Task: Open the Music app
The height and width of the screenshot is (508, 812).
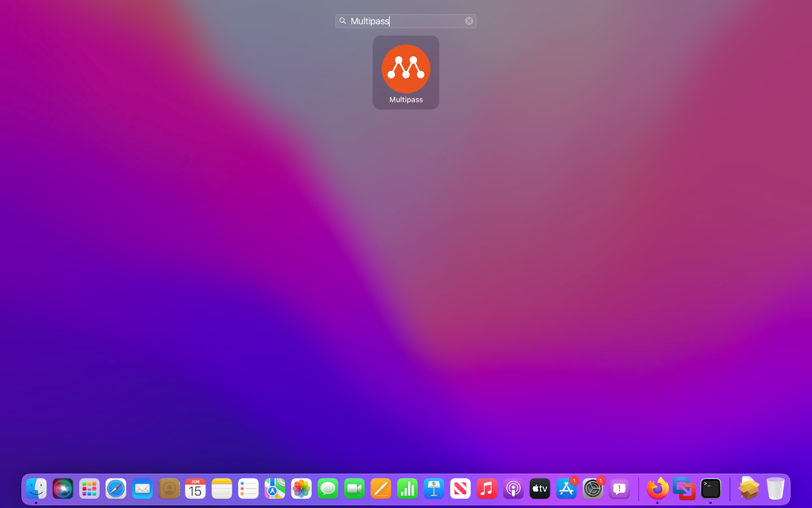Action: point(487,489)
